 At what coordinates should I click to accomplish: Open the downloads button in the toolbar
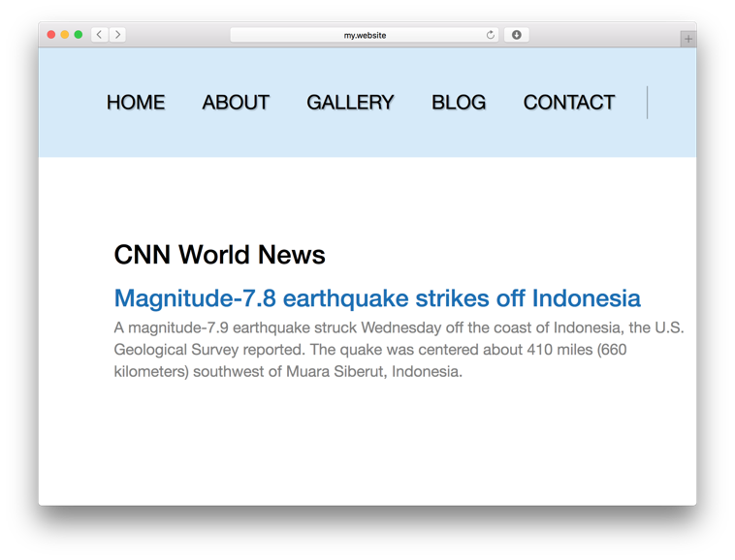pyautogui.click(x=517, y=35)
